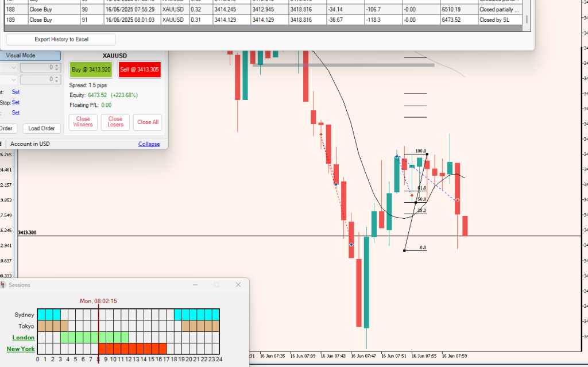Viewport: 588px width, 367px height.
Task: Expand the lower dropdown below Visual Mode
Action: point(14,79)
